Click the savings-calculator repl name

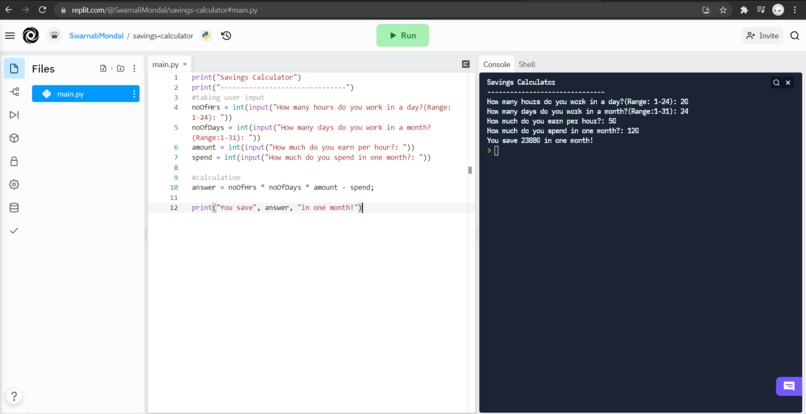click(163, 35)
